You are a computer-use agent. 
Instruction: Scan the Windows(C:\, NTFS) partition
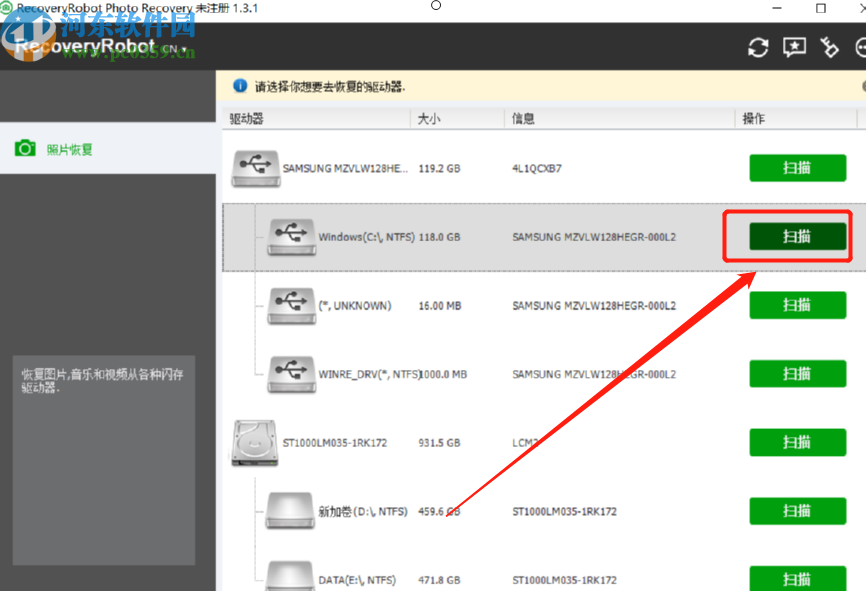point(798,236)
